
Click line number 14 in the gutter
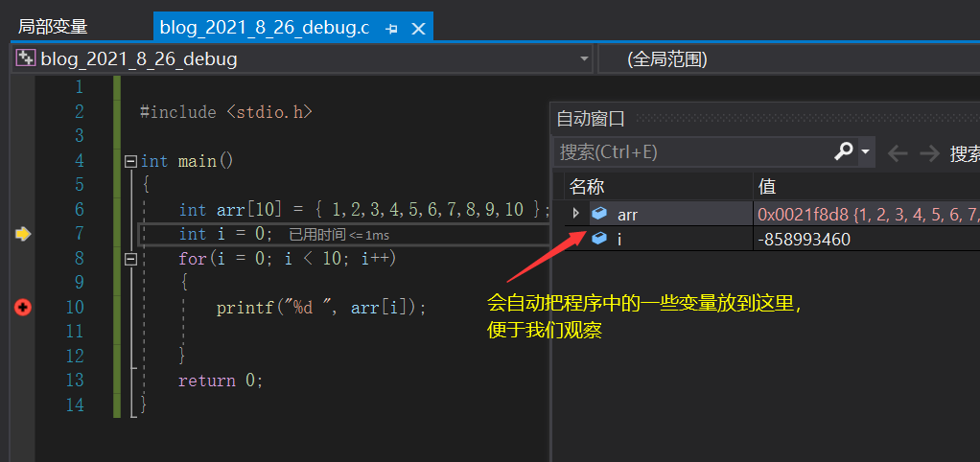[x=75, y=405]
